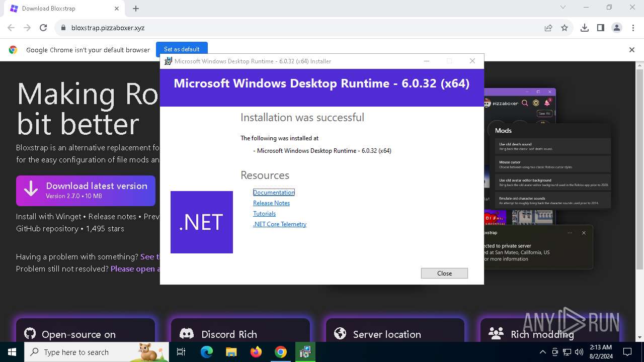Image resolution: width=644 pixels, height=362 pixels.
Task: Select the installer icon in taskbar
Action: tap(305, 352)
